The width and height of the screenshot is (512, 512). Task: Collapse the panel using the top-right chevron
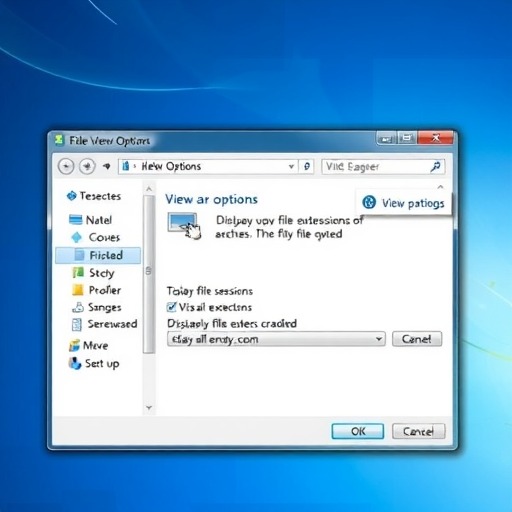click(x=440, y=187)
